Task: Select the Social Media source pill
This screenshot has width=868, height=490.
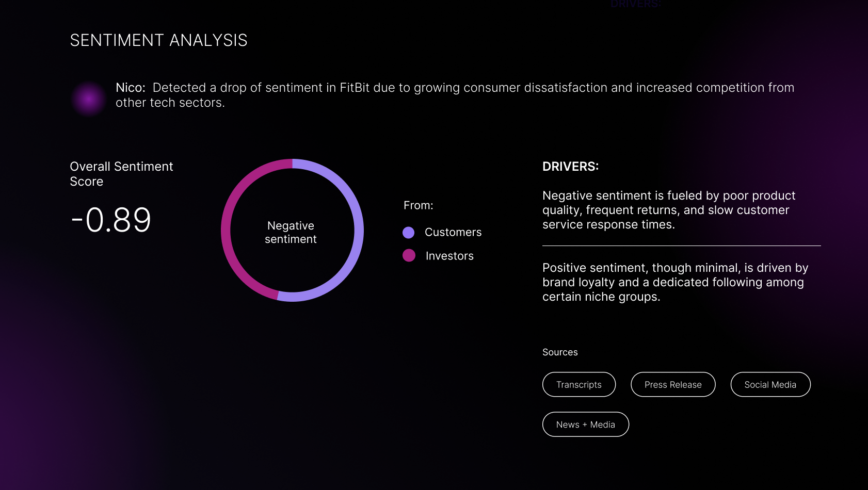Action: tap(770, 384)
